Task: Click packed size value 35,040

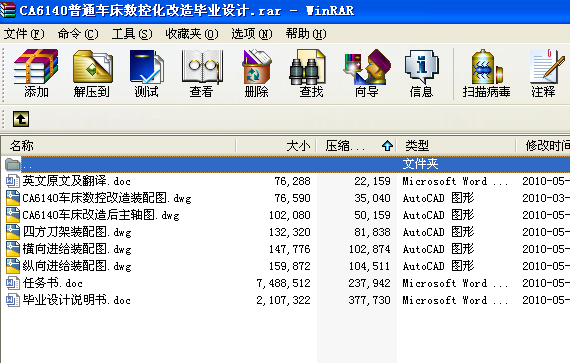Action: coord(372,198)
